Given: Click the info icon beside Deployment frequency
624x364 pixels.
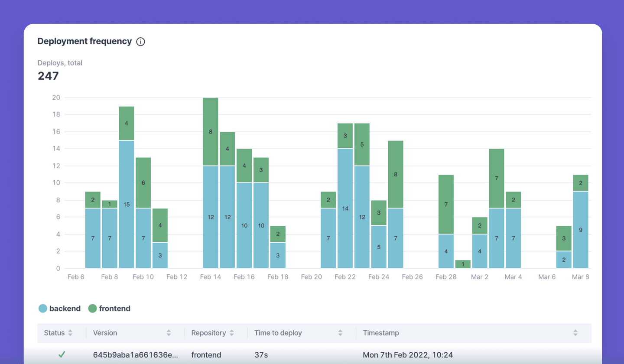Looking at the screenshot, I should click(x=140, y=41).
